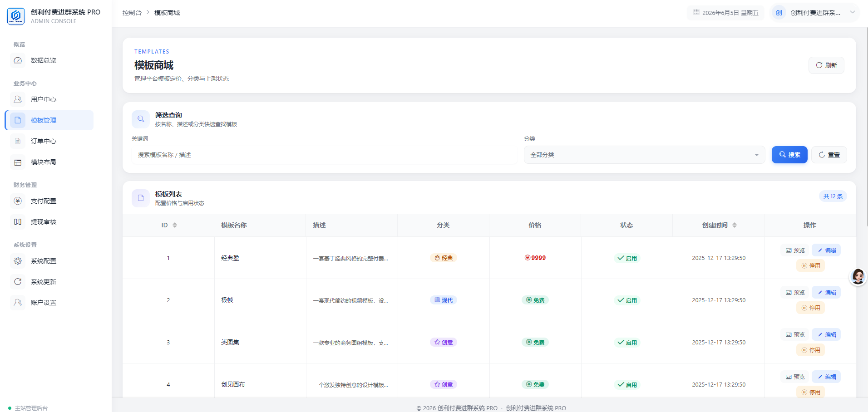This screenshot has width=868, height=412.
Task: Click the 共 12 条 count badge
Action: point(833,196)
